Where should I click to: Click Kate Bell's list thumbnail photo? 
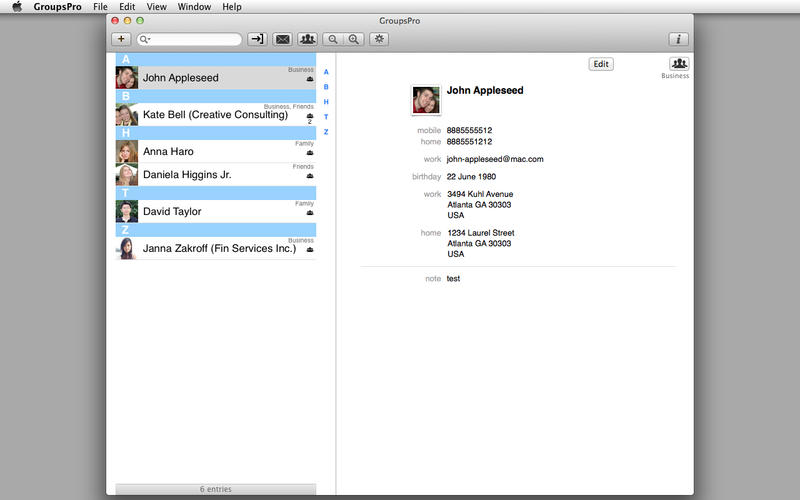tap(127, 114)
